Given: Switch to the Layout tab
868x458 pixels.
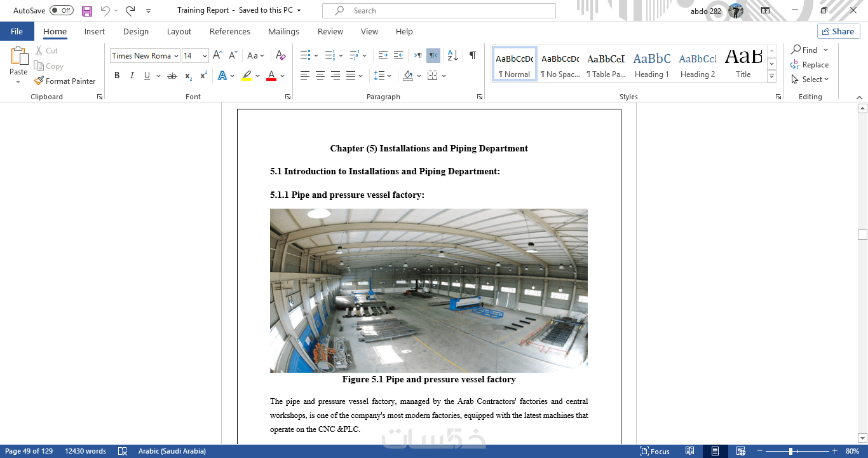Looking at the screenshot, I should (x=179, y=31).
